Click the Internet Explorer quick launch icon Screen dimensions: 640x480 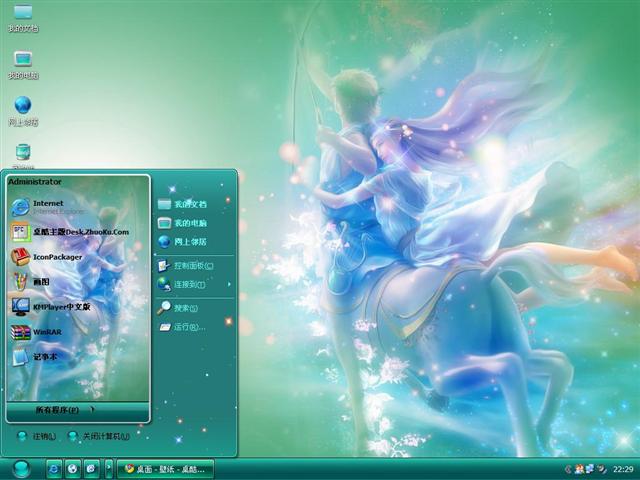click(x=53, y=468)
